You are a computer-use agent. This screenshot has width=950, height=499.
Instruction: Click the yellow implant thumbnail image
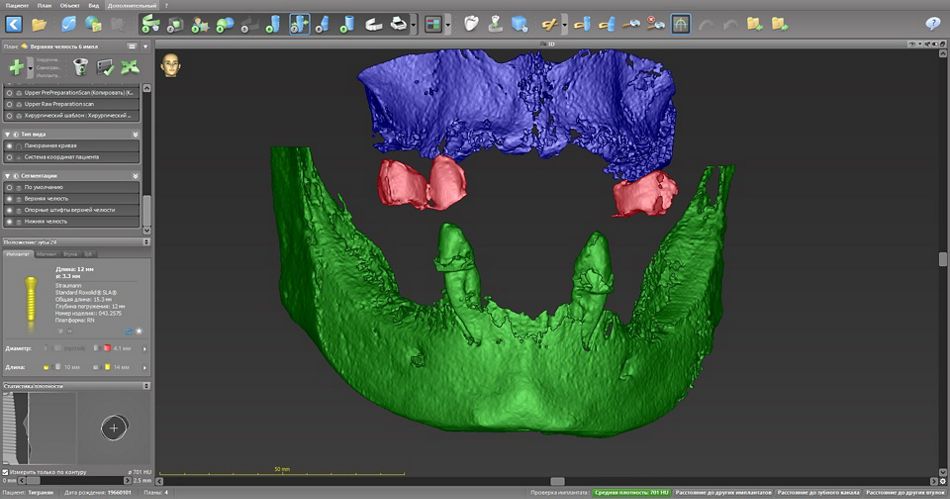pyautogui.click(x=30, y=303)
